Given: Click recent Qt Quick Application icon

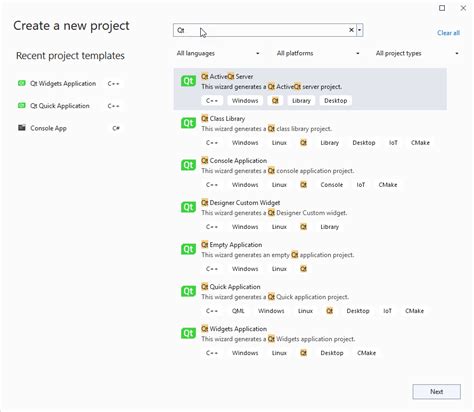Looking at the screenshot, I should [x=22, y=106].
